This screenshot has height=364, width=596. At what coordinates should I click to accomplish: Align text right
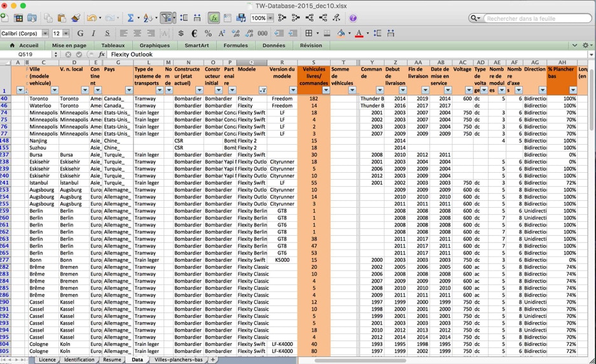pos(151,34)
